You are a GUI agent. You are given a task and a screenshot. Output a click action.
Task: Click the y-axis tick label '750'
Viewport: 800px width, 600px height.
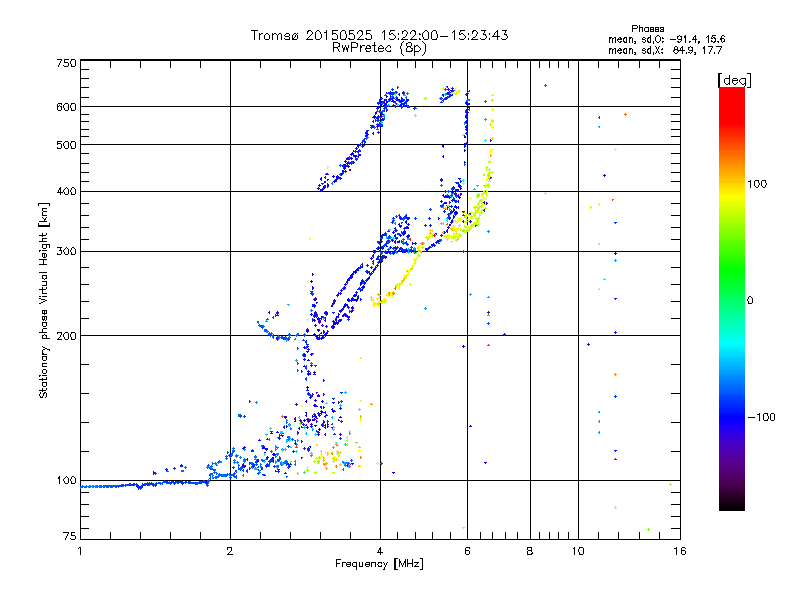pyautogui.click(x=67, y=63)
